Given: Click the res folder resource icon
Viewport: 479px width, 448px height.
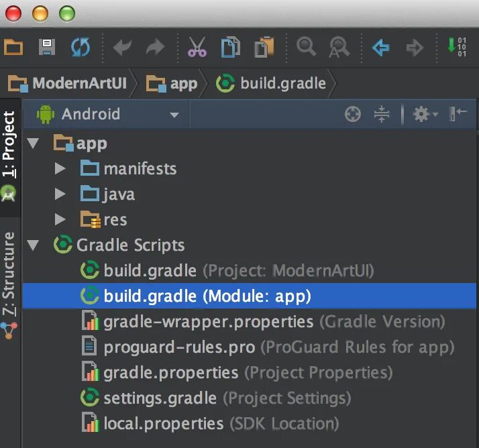Looking at the screenshot, I should pyautogui.click(x=91, y=219).
